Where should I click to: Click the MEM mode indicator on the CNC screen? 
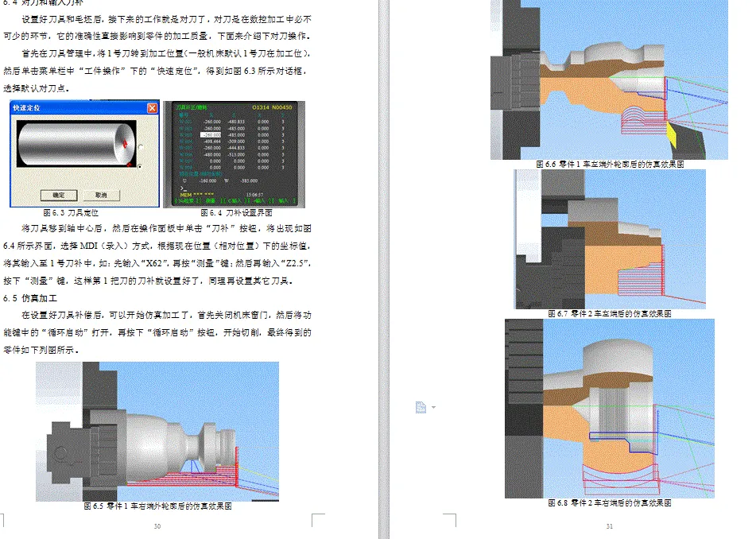point(184,193)
